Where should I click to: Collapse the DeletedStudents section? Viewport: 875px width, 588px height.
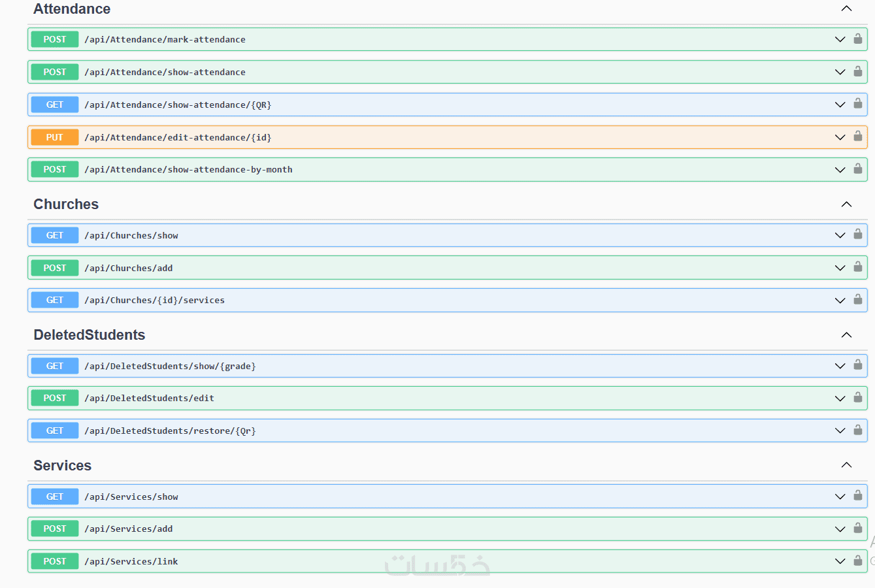[x=846, y=335]
